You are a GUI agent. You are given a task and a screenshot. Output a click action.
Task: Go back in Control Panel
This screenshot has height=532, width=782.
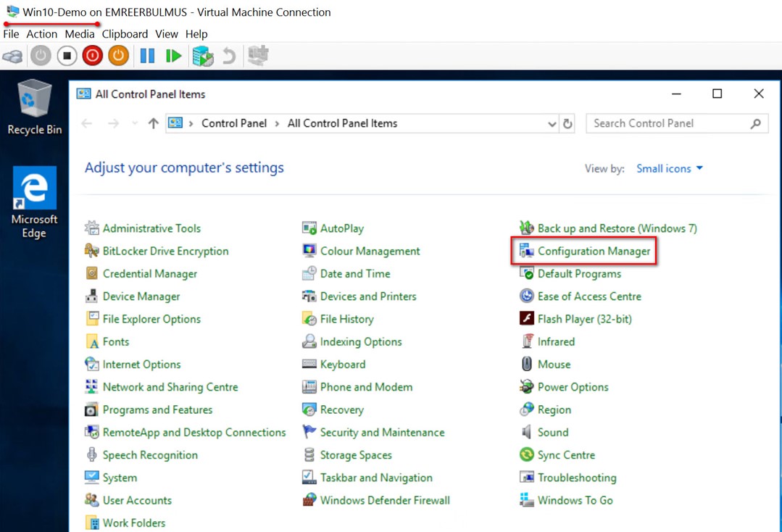(87, 123)
